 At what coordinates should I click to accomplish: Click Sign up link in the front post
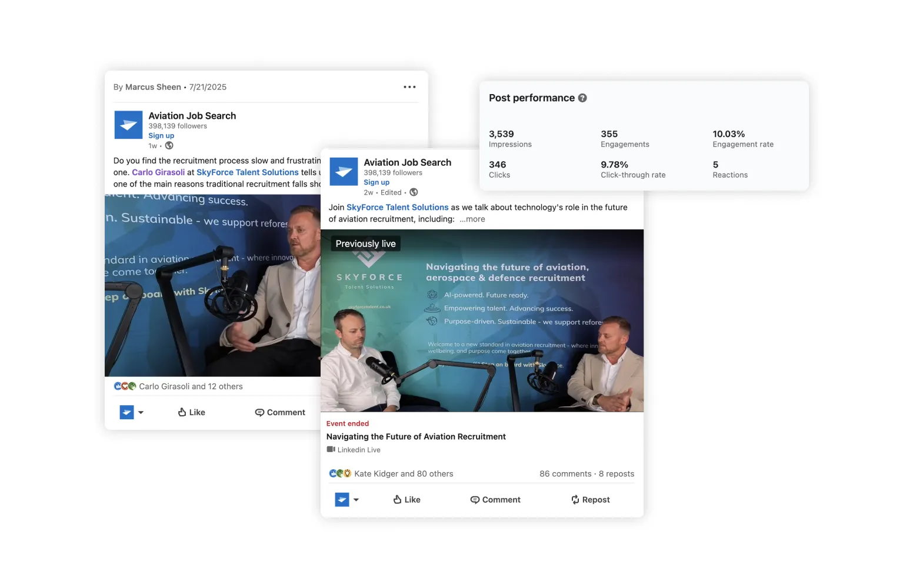(376, 182)
